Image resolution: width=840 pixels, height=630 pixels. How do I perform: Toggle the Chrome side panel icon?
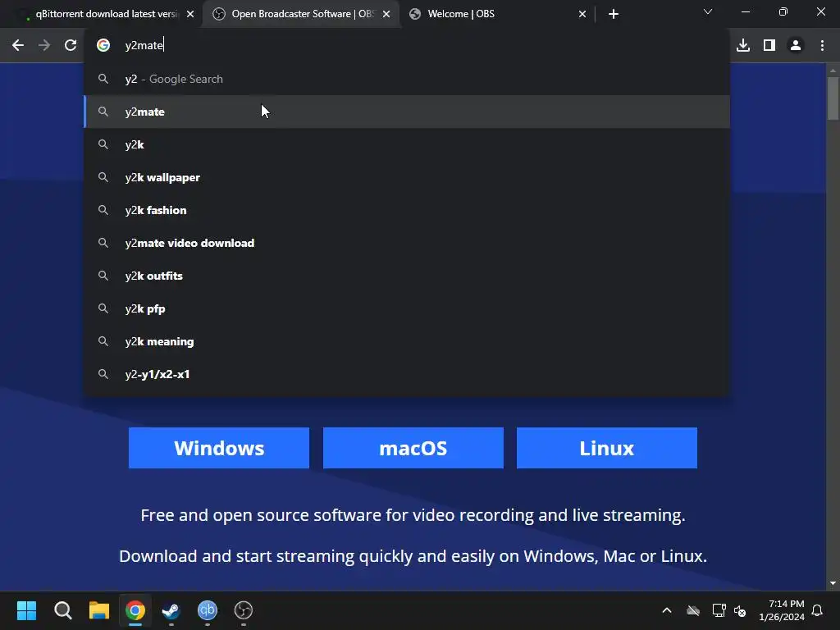pos(769,46)
